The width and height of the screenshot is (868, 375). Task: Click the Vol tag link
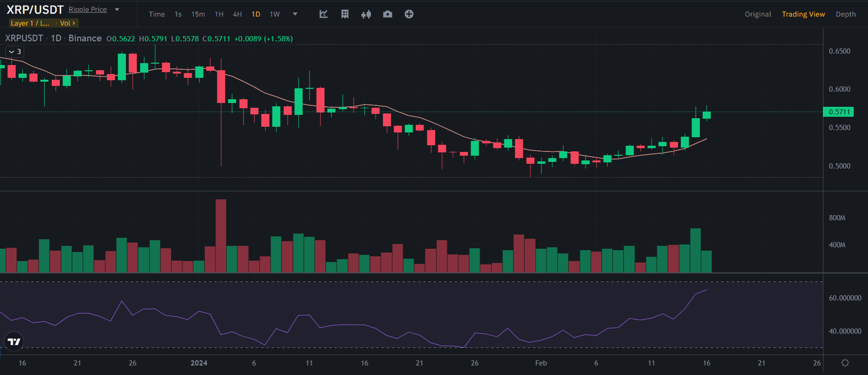coord(67,23)
